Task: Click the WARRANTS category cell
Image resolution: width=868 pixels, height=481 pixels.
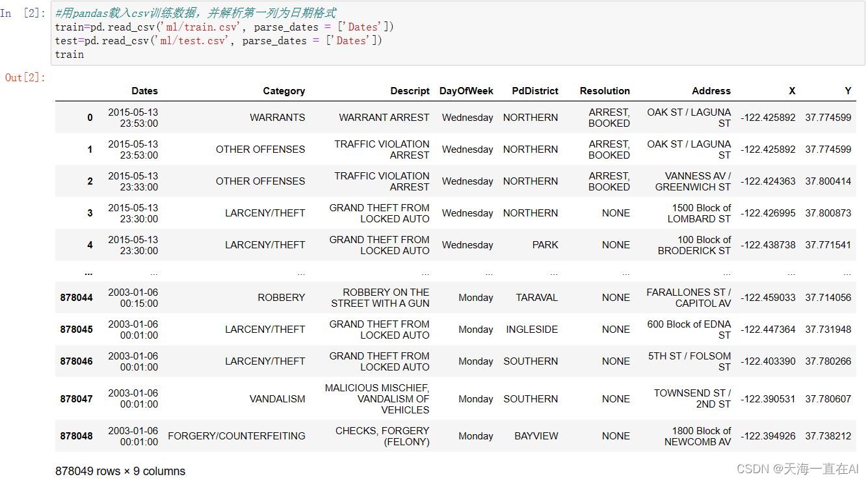Action: (278, 118)
